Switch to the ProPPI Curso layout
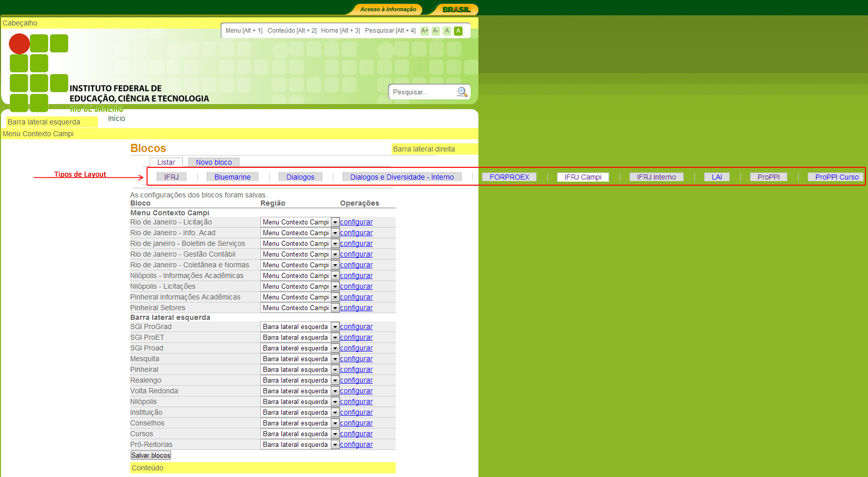The image size is (868, 477). 836,177
